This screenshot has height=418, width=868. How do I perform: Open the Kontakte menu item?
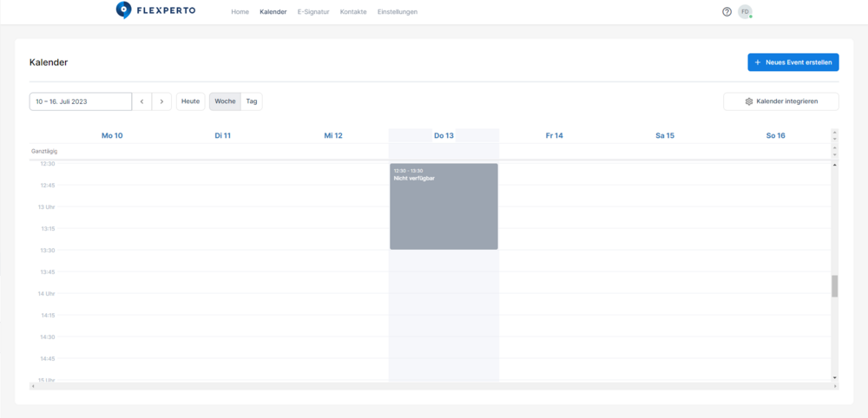click(353, 12)
